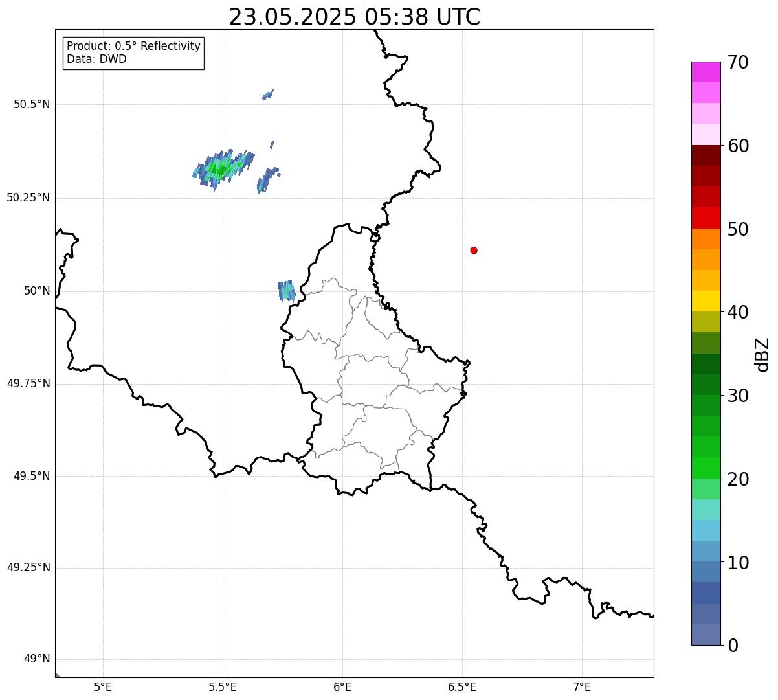This screenshot has height=700, width=778.
Task: Click the 50°N latitude label
Action: click(x=37, y=291)
